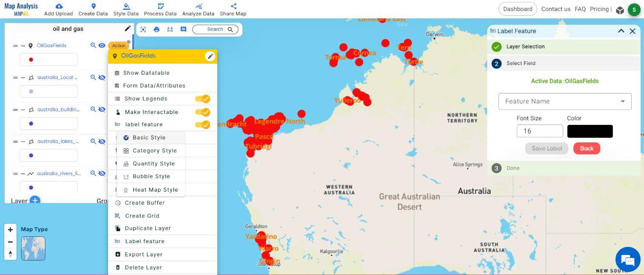Open the chat support bubble icon
Image resolution: width=644 pixels, height=275 pixels.
[628, 259]
